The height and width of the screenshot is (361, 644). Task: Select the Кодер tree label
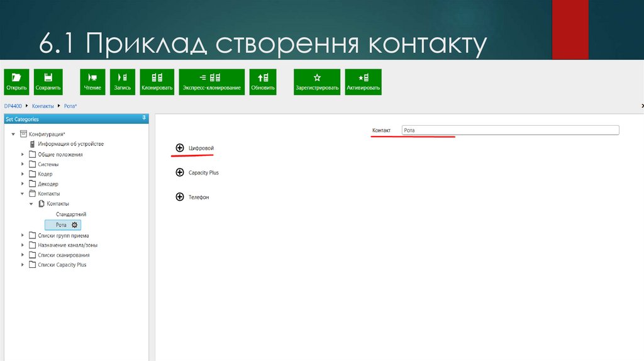tap(45, 174)
